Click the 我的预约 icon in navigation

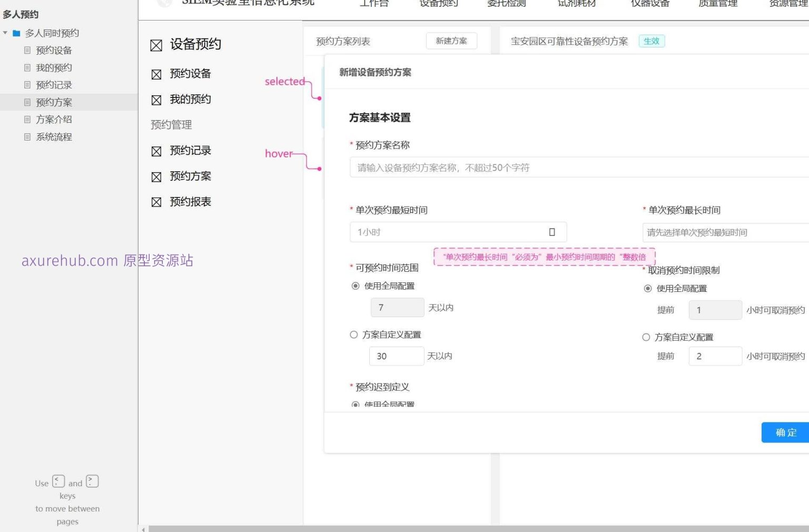tap(156, 100)
